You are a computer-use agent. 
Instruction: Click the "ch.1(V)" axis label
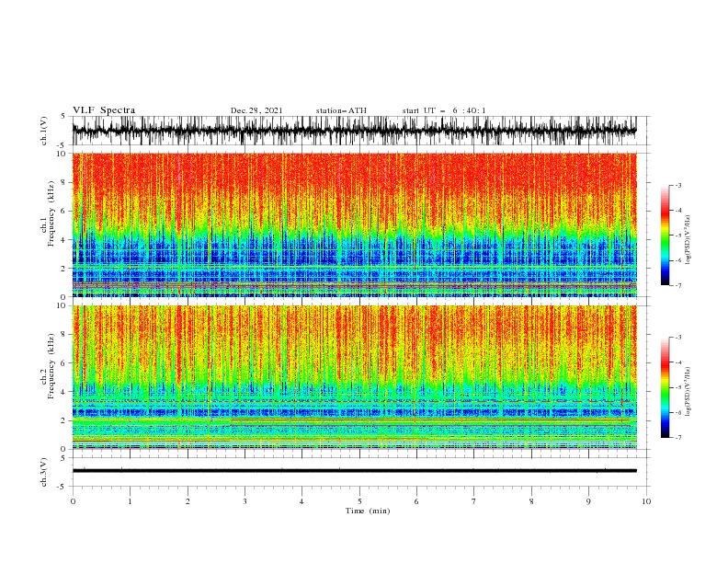(x=44, y=131)
